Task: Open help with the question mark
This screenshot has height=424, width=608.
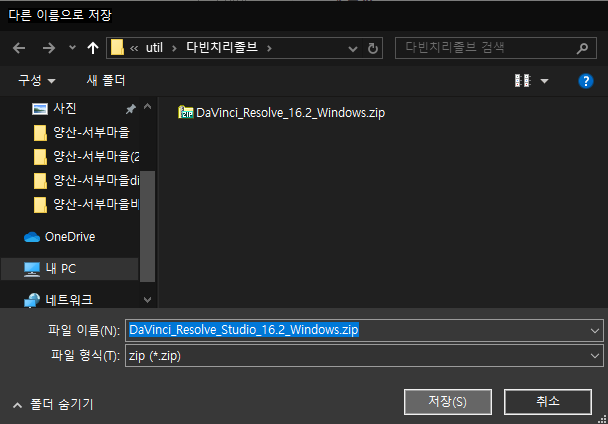Action: click(x=586, y=81)
